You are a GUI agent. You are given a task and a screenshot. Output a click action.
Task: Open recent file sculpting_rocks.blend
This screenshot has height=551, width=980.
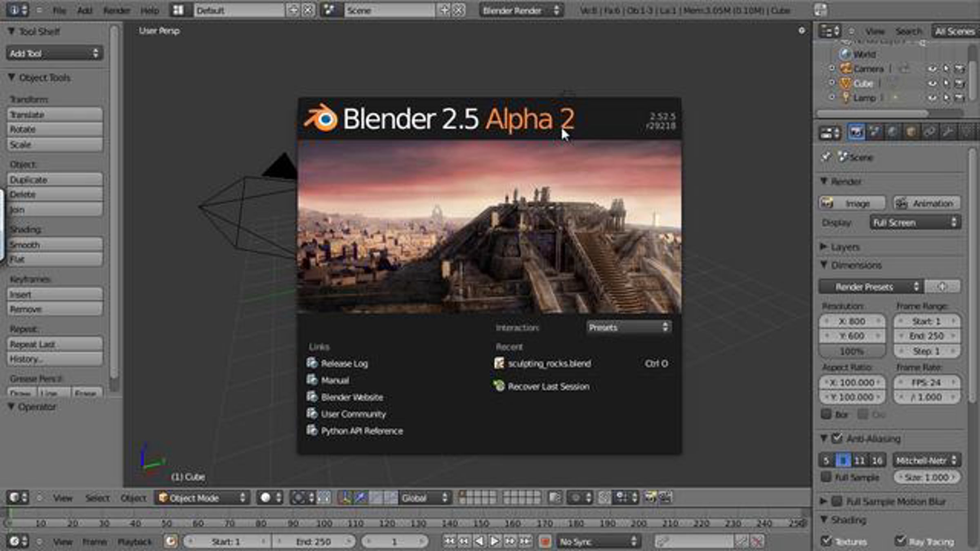[550, 363]
